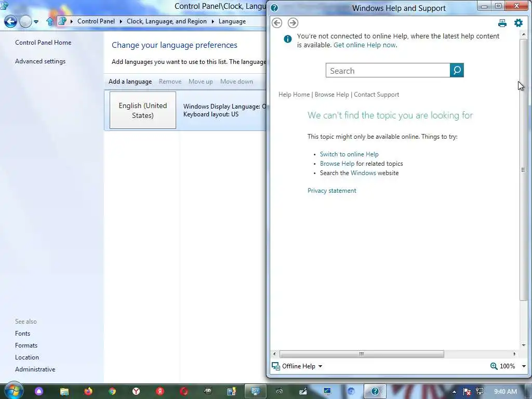Click the Windows website link
Viewport: 532px width, 399px height.
363,173
